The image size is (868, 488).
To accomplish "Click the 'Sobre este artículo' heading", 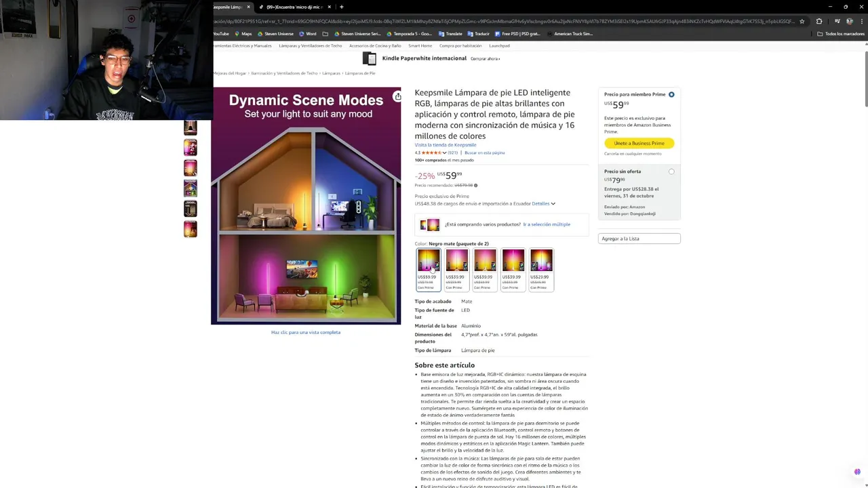I will (445, 365).
